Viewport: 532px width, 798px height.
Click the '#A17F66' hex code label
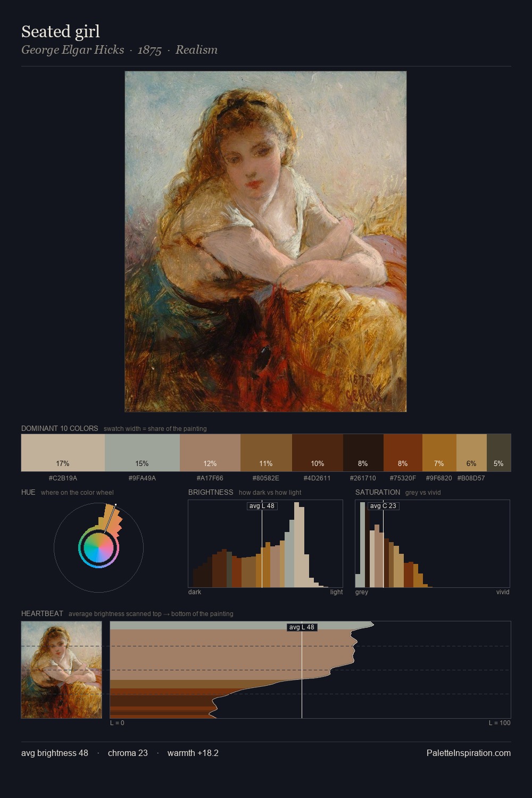[210, 478]
